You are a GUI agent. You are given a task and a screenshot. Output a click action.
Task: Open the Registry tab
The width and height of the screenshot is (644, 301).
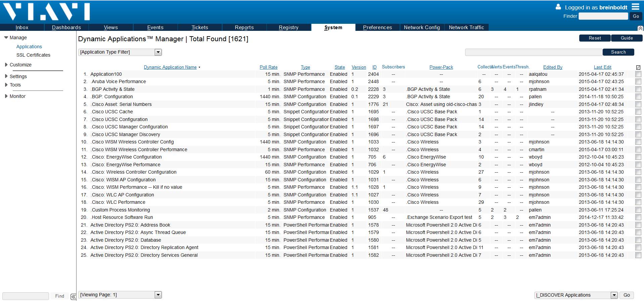pyautogui.click(x=289, y=27)
